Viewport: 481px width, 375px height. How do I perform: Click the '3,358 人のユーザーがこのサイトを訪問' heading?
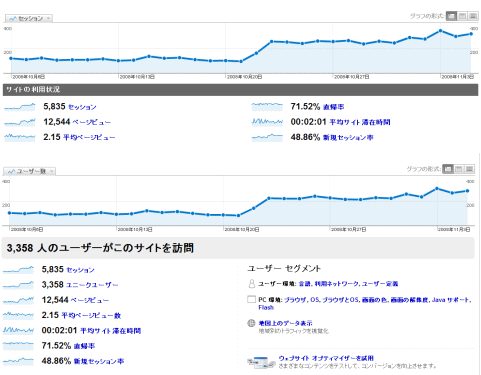point(100,248)
